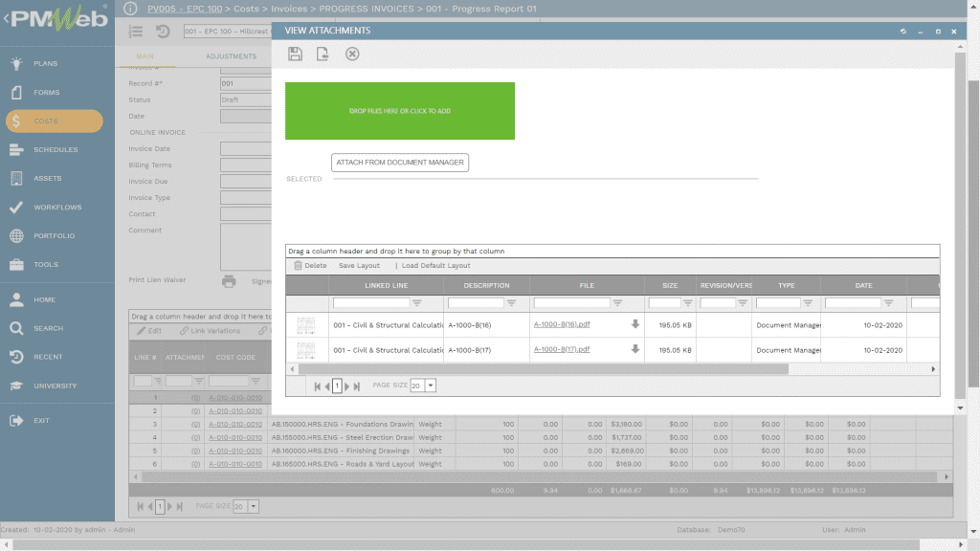This screenshot has height=551, width=980.
Task: Open the Tools briefcase icon
Action: coord(17,265)
